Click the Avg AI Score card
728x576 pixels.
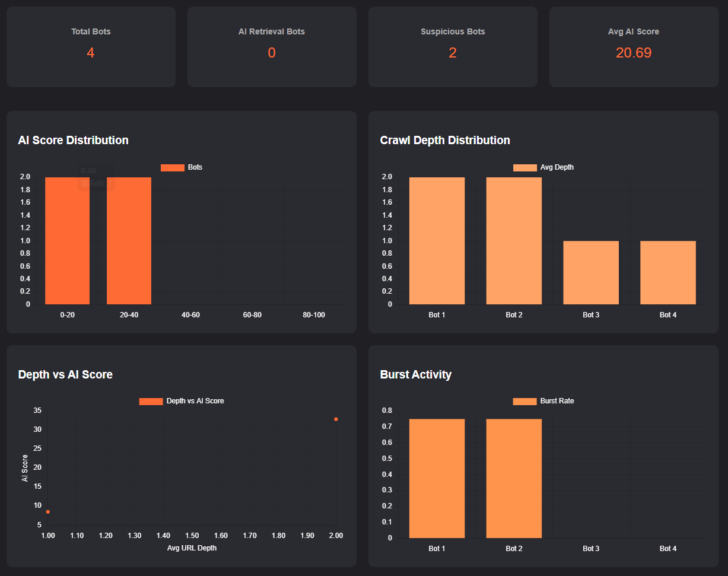click(x=633, y=47)
